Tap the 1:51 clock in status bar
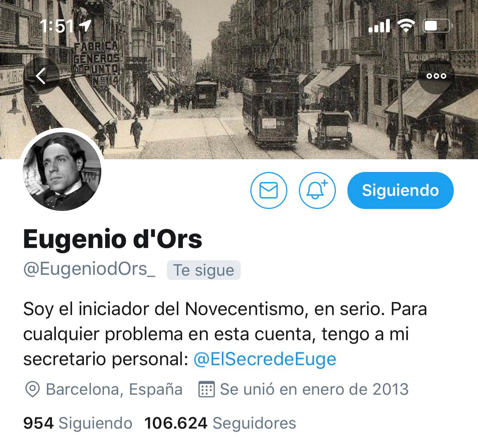Screen dimensions: 478x448 pyautogui.click(x=57, y=26)
